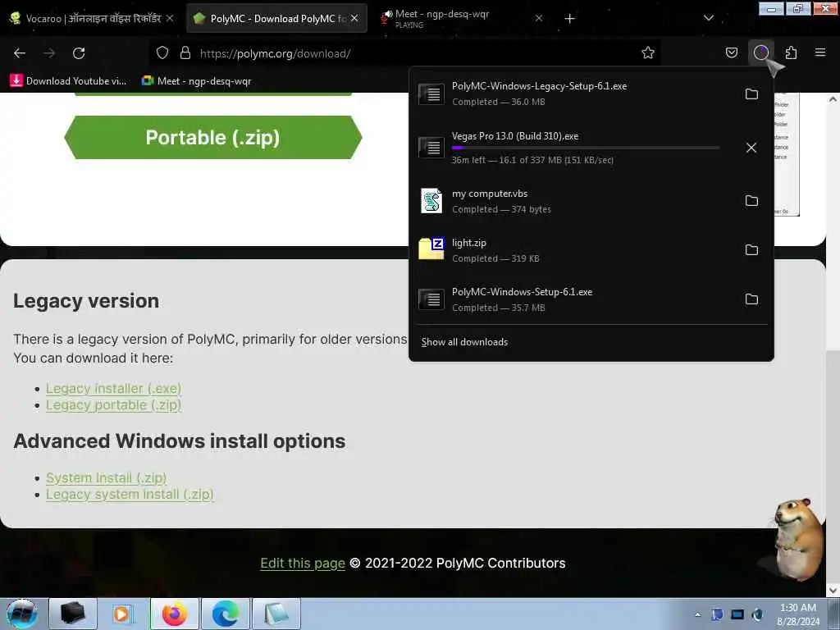The width and height of the screenshot is (840, 630).
Task: Launch Microsoft Edge from the taskbar
Action: pyautogui.click(x=226, y=614)
